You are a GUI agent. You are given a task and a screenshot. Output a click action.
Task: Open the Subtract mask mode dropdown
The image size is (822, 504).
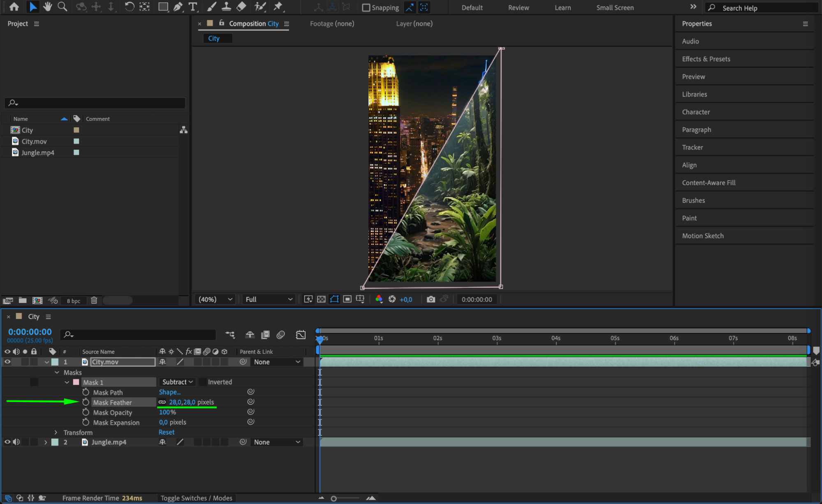[177, 382]
